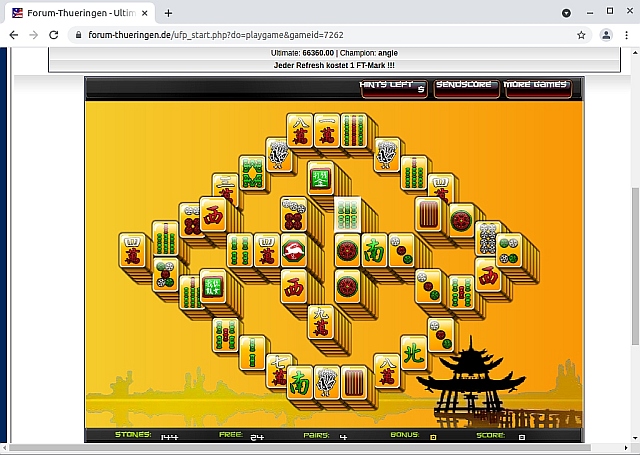Select the M-shaped eight-bamboo tile
Image resolution: width=640 pixels, height=455 pixels.
(252, 173)
